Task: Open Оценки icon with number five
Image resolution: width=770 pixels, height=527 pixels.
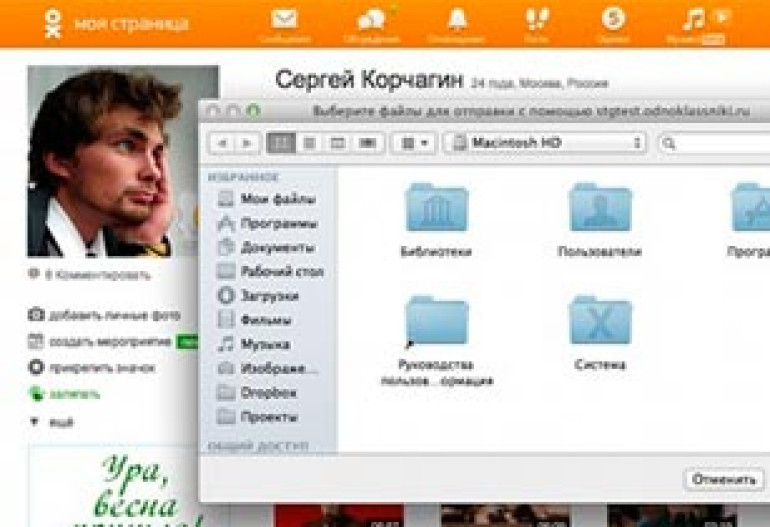Action: pos(613,19)
